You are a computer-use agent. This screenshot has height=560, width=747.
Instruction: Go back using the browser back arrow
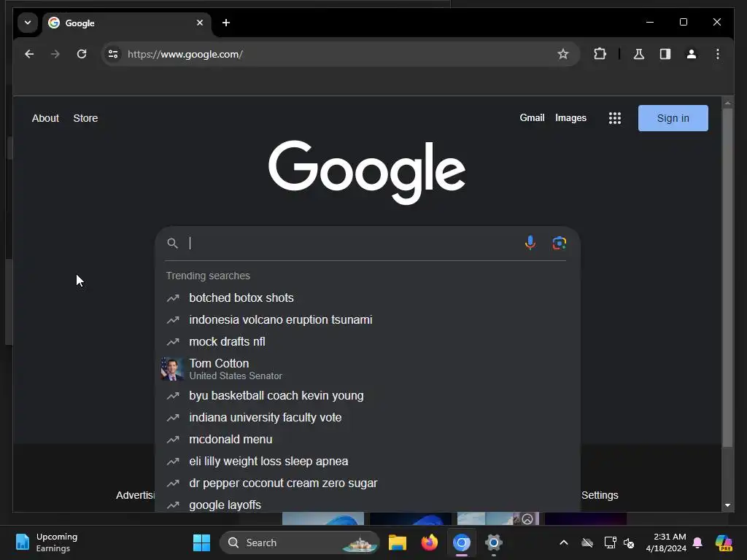[29, 54]
